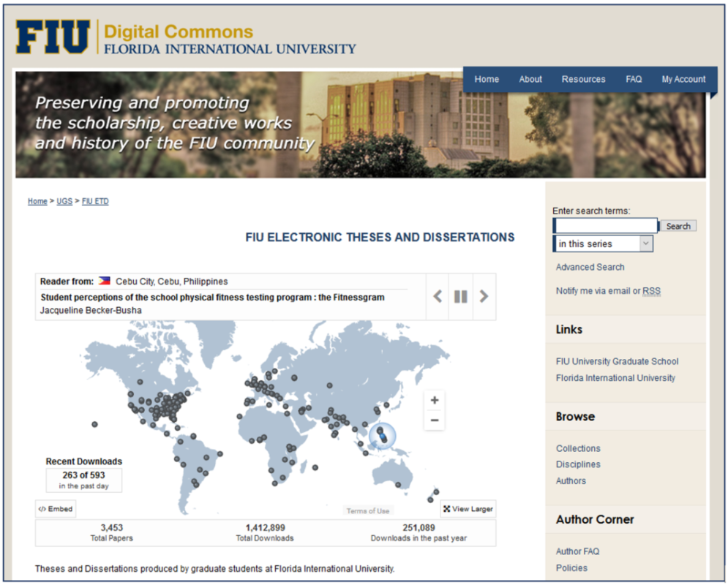
Task: Open FIU University Graduate School link
Action: (617, 361)
